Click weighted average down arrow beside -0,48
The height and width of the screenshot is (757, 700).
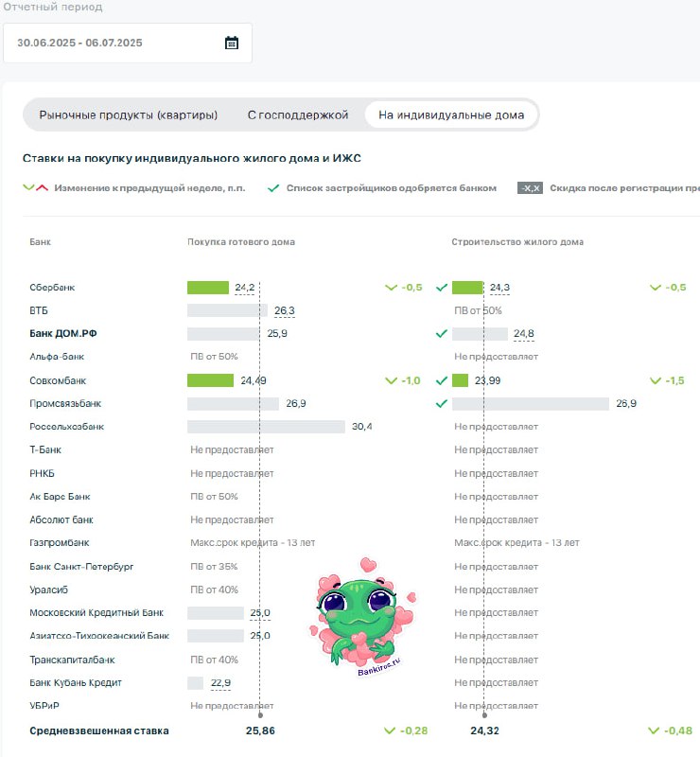654,731
